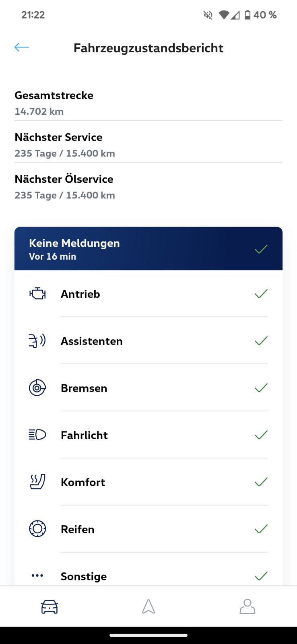This screenshot has width=297, height=644.
Task: Click the Sonstige three-dots icon
Action: (x=37, y=576)
